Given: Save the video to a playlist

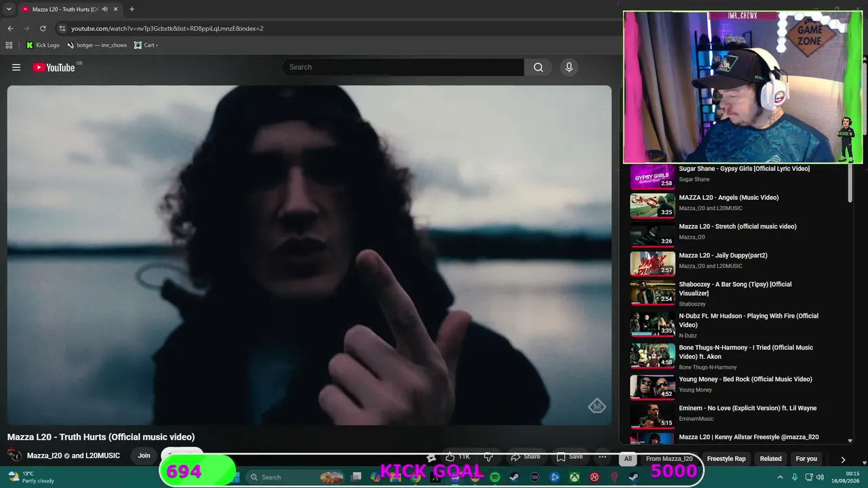Looking at the screenshot, I should 570,457.
